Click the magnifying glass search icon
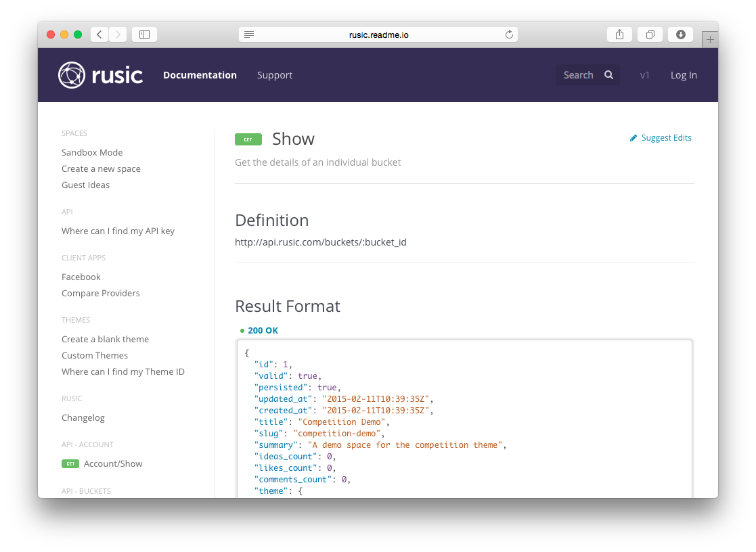This screenshot has height=552, width=756. click(609, 74)
